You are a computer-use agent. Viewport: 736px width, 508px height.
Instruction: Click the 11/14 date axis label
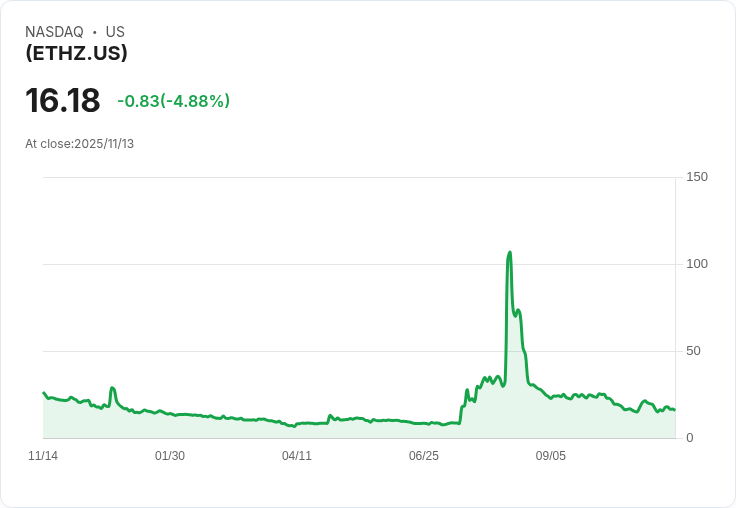coord(43,456)
